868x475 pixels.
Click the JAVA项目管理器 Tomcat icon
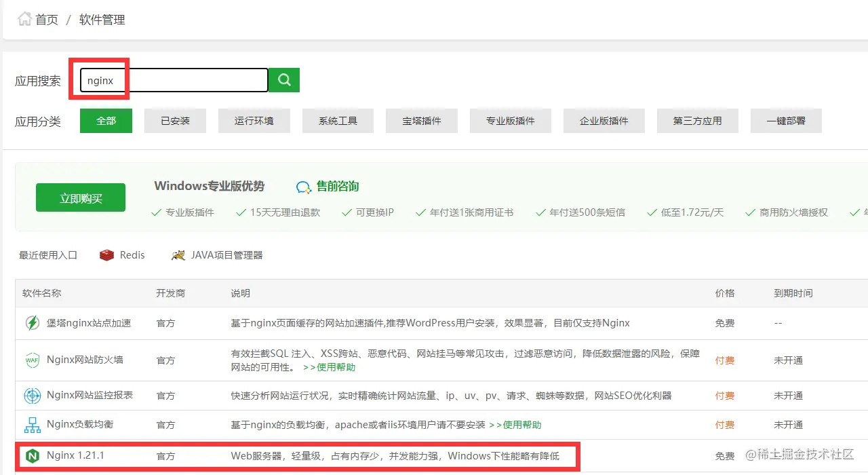click(178, 255)
